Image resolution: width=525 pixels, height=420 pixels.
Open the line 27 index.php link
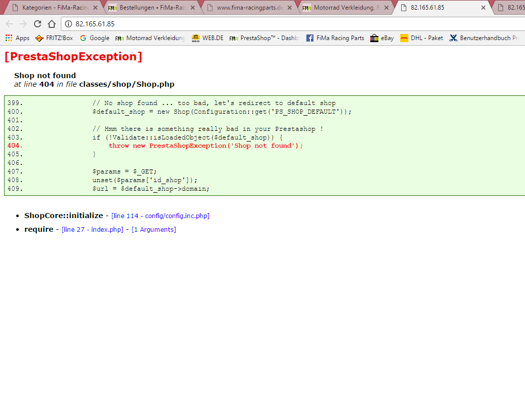[92, 229]
